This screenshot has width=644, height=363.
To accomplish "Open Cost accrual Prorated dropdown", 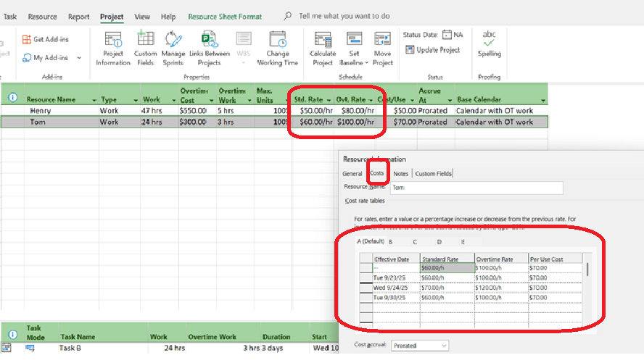I will (420, 346).
